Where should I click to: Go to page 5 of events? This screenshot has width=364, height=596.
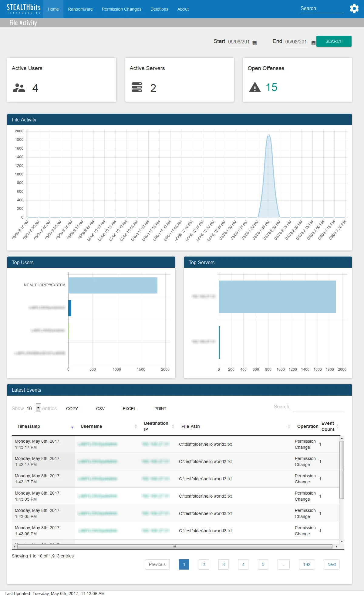[263, 564]
